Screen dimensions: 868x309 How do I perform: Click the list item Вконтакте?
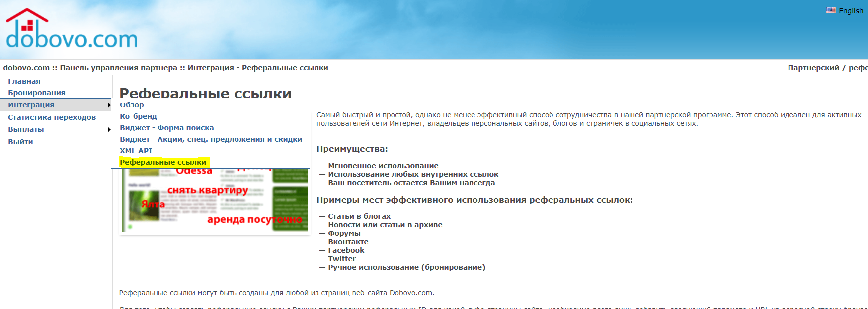[x=348, y=242]
